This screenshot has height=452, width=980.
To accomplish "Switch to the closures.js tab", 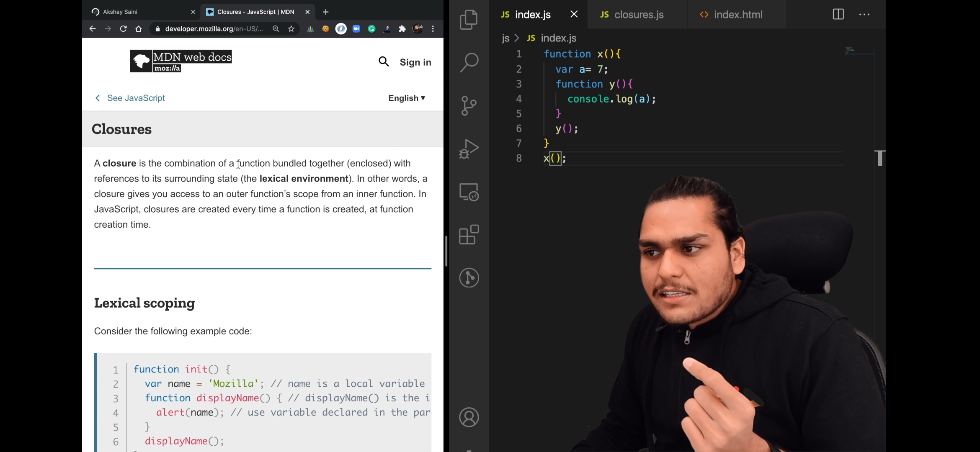I will [639, 15].
